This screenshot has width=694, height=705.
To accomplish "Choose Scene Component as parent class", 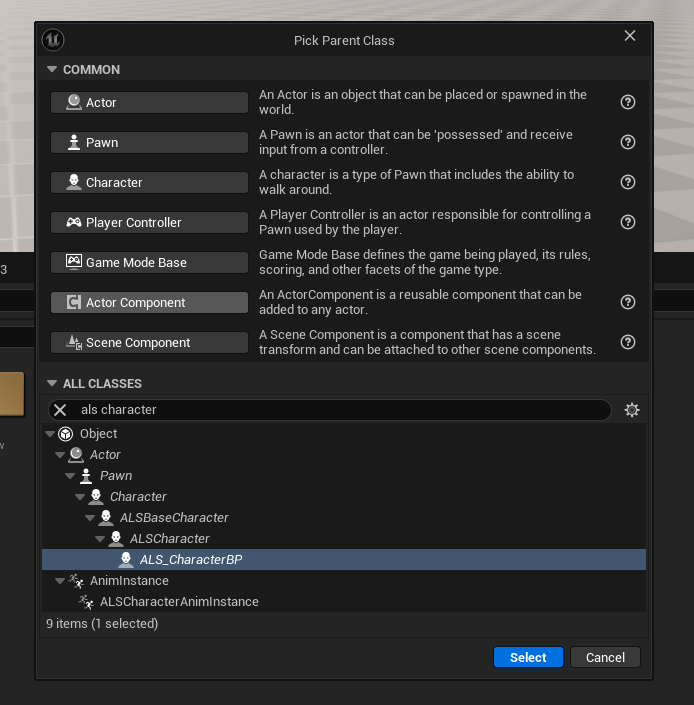I will pyautogui.click(x=149, y=343).
